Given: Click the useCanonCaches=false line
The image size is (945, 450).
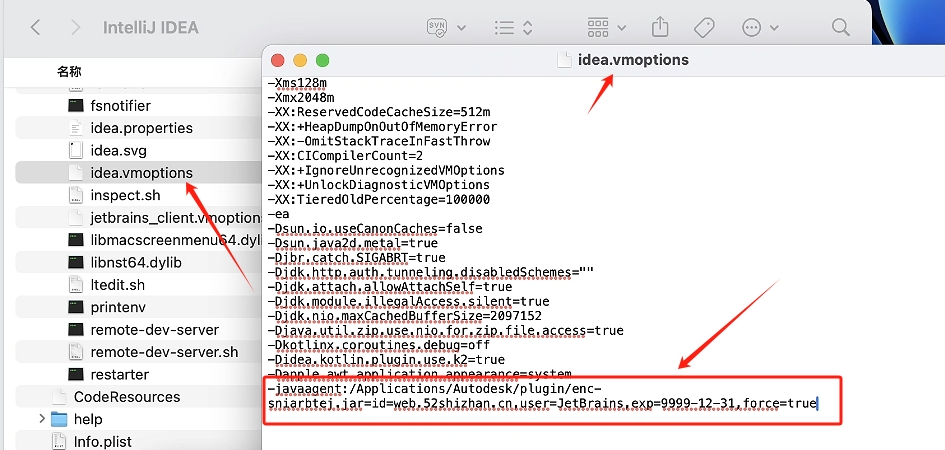Looking at the screenshot, I should (x=375, y=228).
